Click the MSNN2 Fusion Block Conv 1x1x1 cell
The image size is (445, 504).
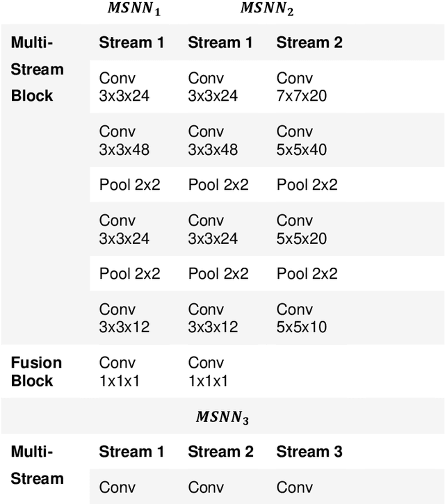pyautogui.click(x=208, y=371)
